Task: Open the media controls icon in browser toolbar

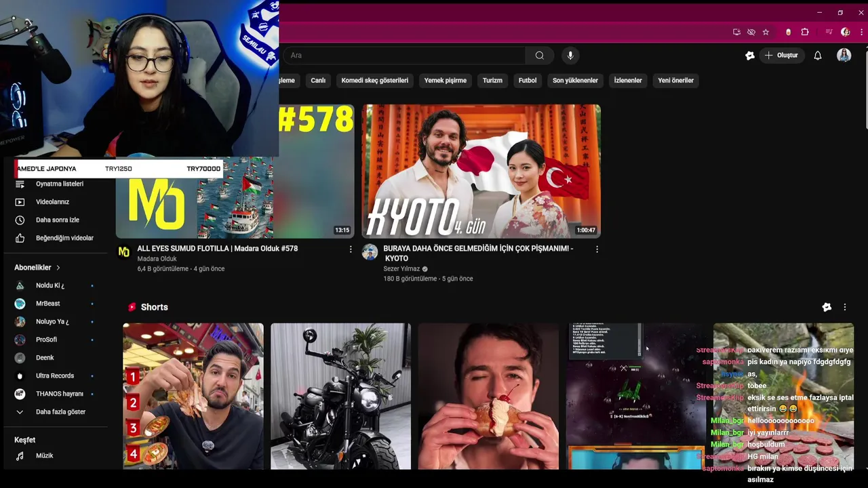Action: tap(829, 32)
